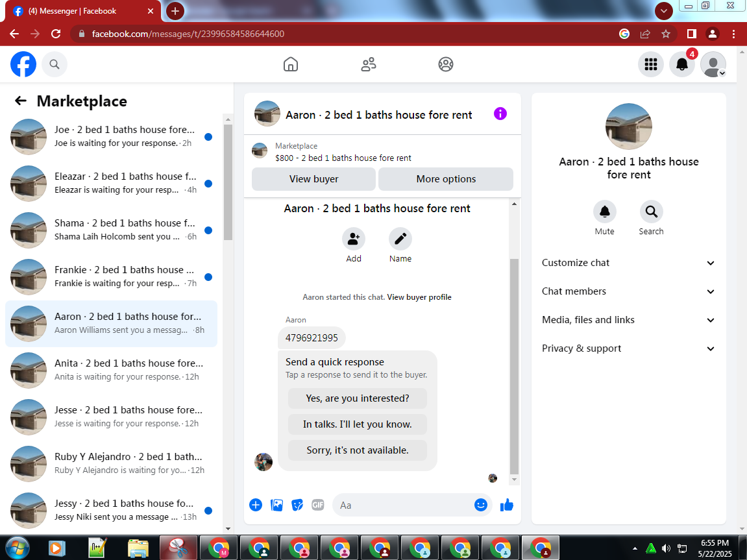Search in conversation using magnifier icon
The image size is (747, 560).
click(651, 212)
